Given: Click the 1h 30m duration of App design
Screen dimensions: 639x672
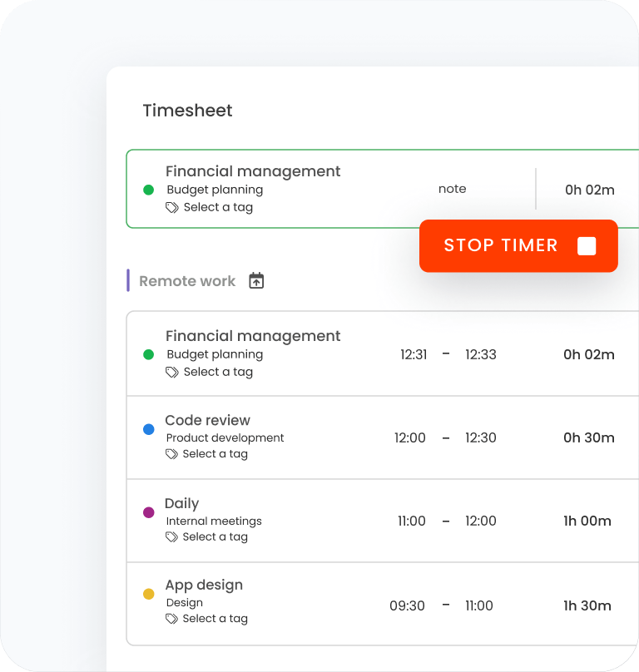Looking at the screenshot, I should (587, 605).
